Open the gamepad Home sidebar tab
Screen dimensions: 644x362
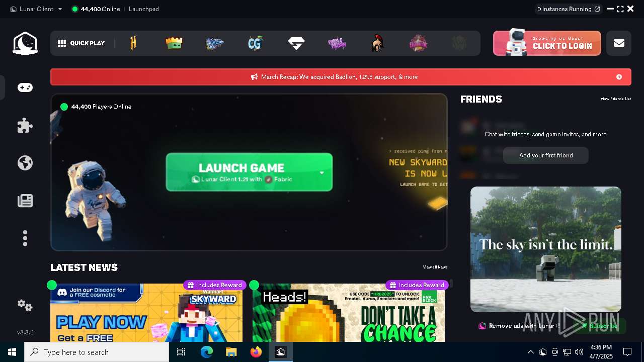pos(25,87)
